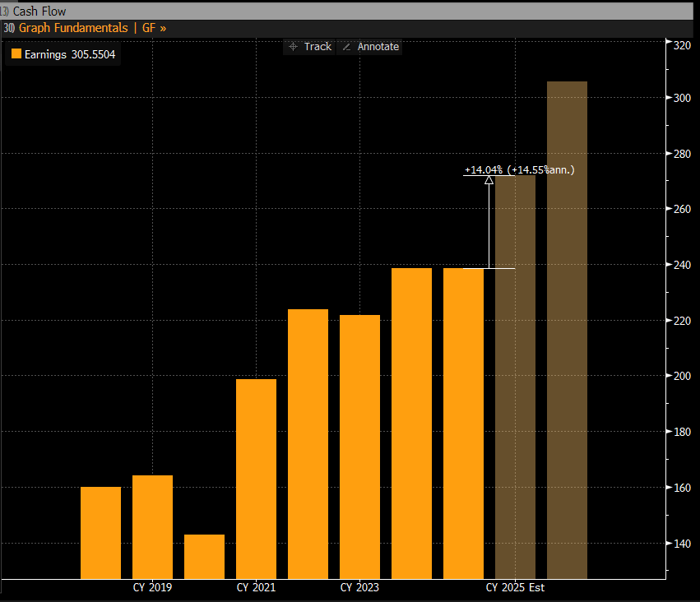The height and width of the screenshot is (602, 700).
Task: Click the CY 2025 Est estimated bar
Action: [515, 378]
